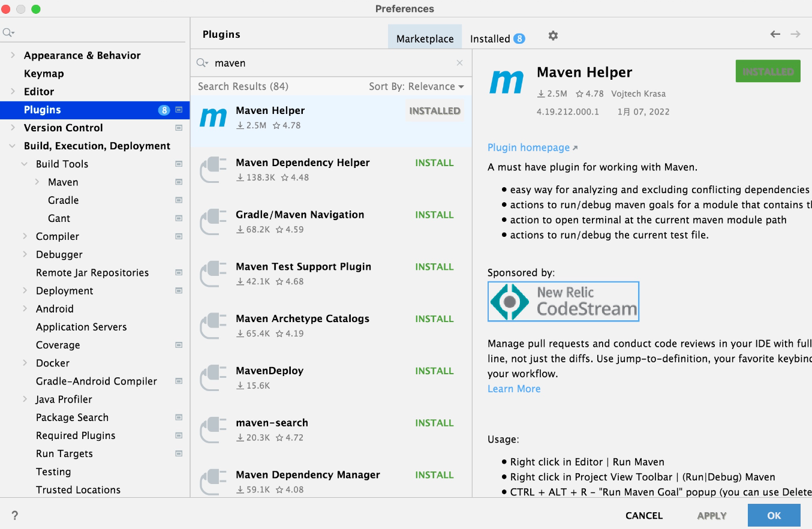Install Maven Test Support Plugin
This screenshot has height=529, width=812.
click(434, 267)
